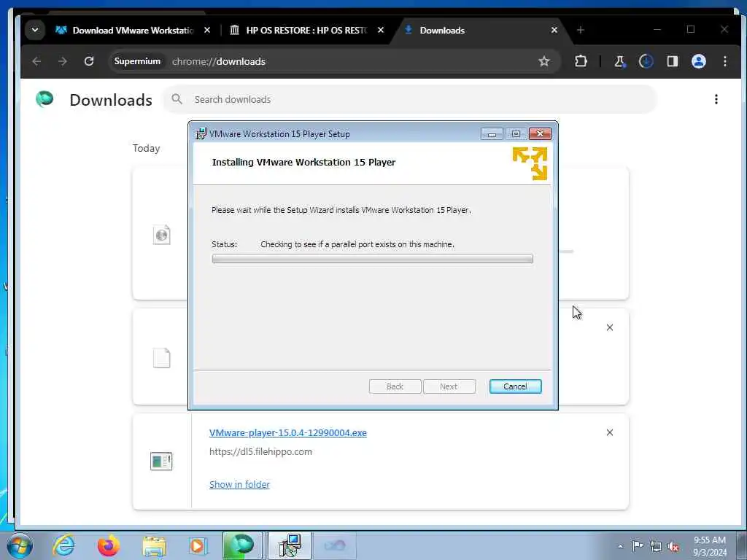Launch Firefox from taskbar
Viewport: 747px width, 560px height.
coord(109,545)
